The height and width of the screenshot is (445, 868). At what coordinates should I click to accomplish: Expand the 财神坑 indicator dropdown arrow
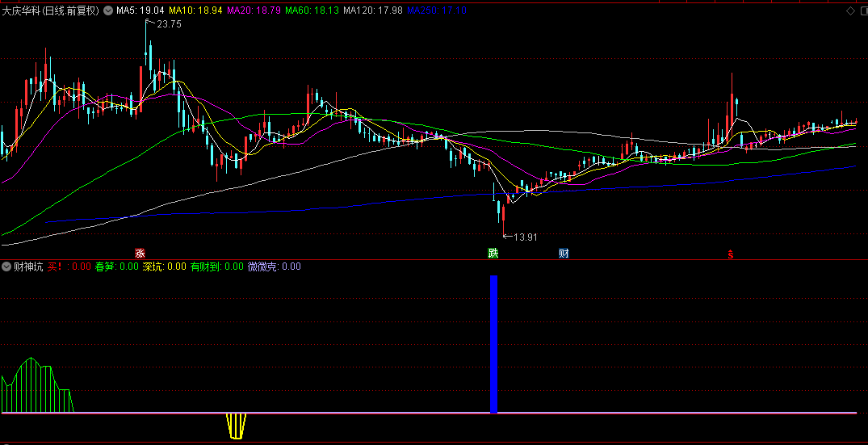(x=6, y=267)
